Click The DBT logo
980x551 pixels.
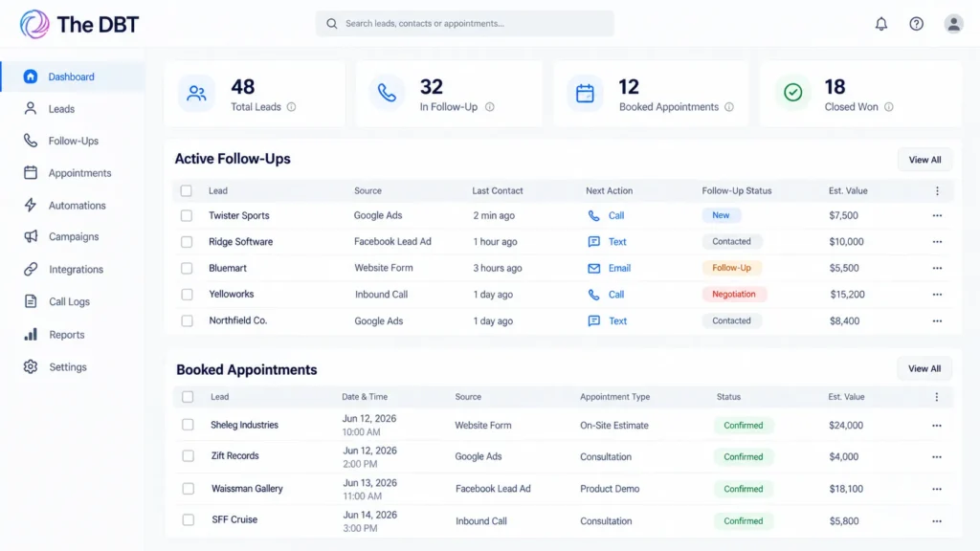[79, 24]
